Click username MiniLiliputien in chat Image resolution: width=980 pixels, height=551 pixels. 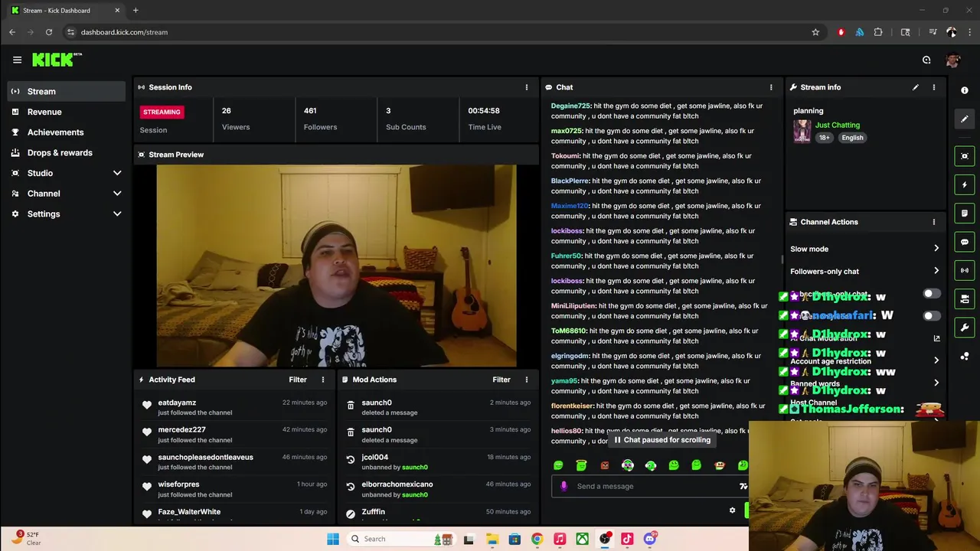(x=573, y=305)
